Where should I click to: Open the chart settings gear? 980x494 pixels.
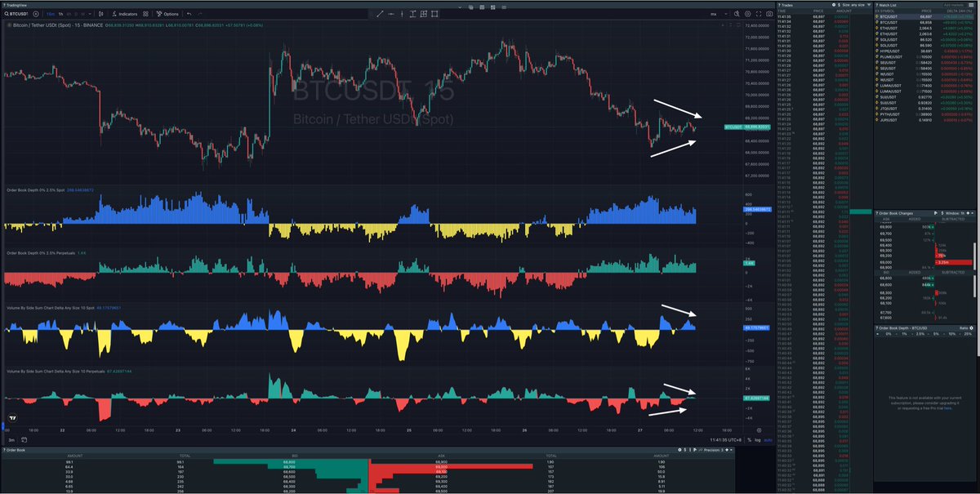point(747,13)
